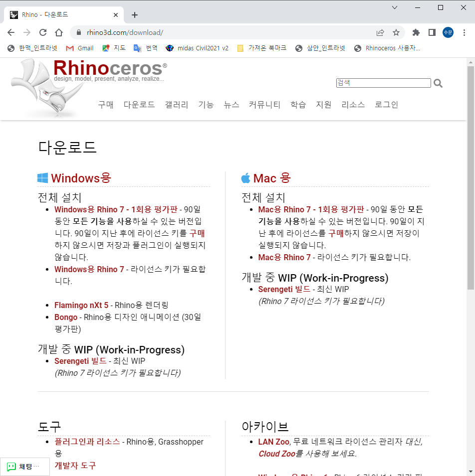Viewport: 475px width, 476px height.
Task: Open the 커뮤니티 menu
Action: pos(265,105)
